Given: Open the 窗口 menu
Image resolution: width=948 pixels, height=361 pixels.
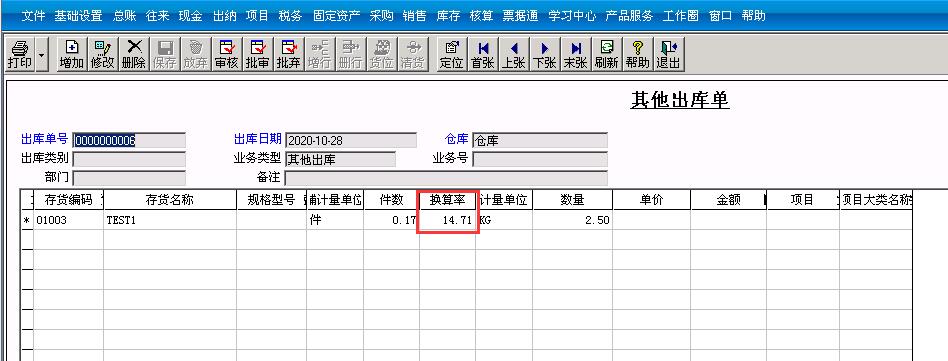Looking at the screenshot, I should 720,16.
